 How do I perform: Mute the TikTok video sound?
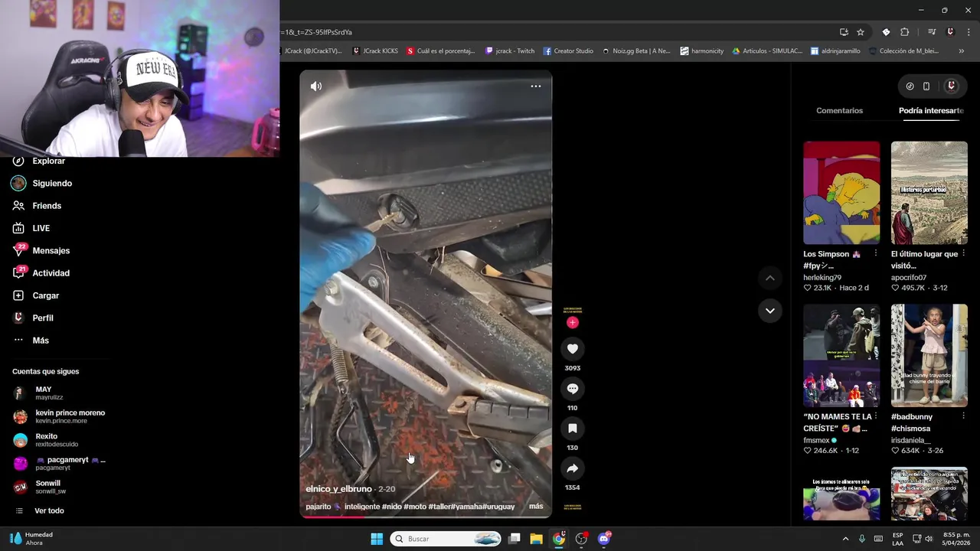(315, 86)
